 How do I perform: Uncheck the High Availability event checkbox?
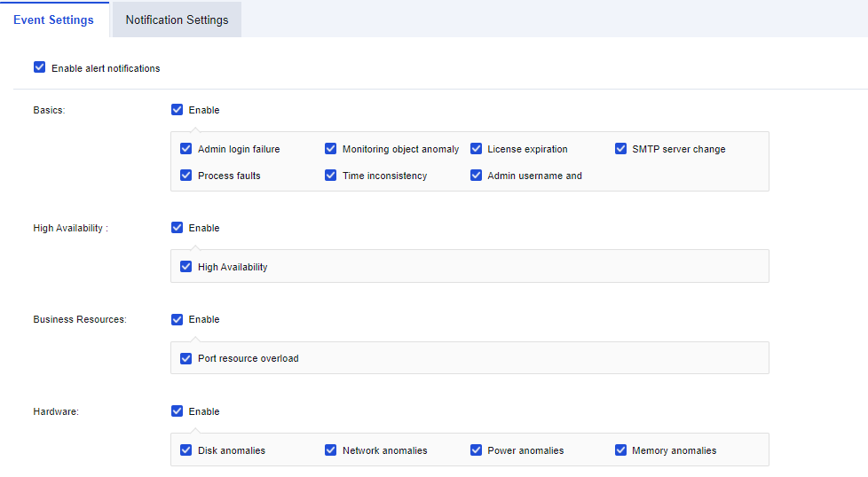click(186, 267)
